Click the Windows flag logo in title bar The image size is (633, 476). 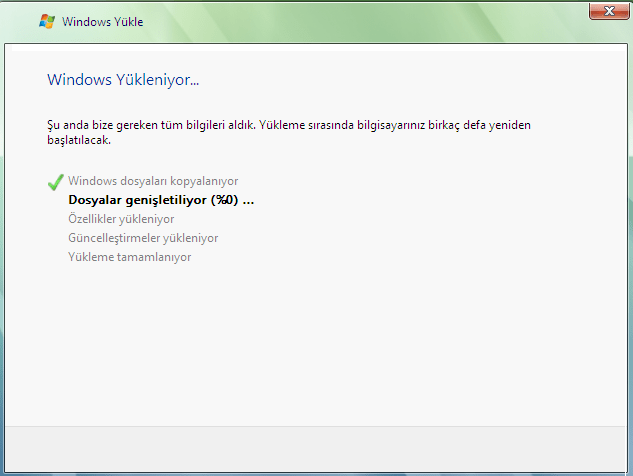pyautogui.click(x=47, y=21)
